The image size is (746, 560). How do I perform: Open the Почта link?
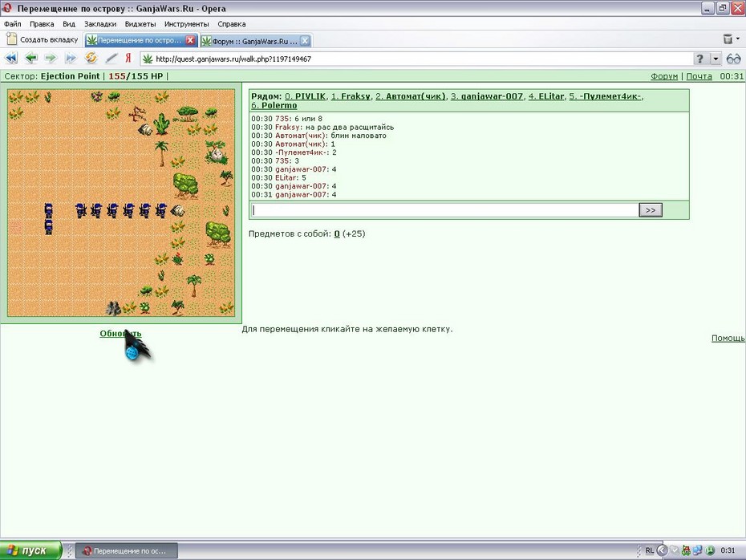pos(699,76)
